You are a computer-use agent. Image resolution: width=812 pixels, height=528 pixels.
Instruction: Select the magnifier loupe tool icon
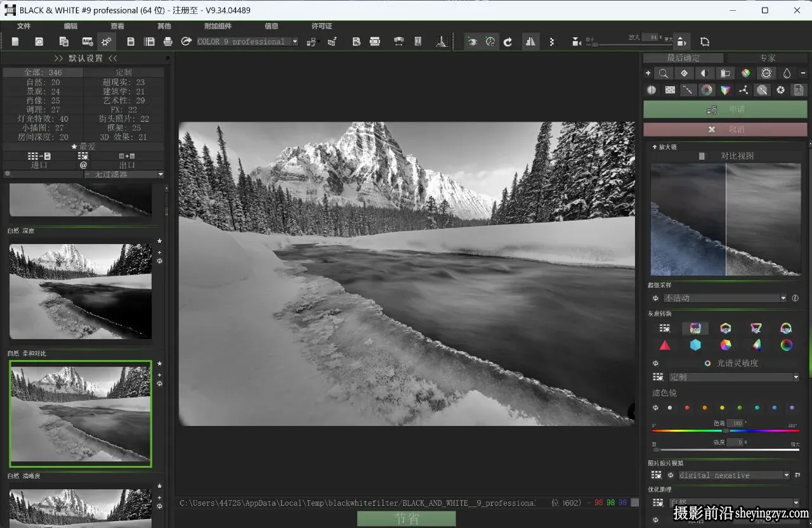point(664,74)
